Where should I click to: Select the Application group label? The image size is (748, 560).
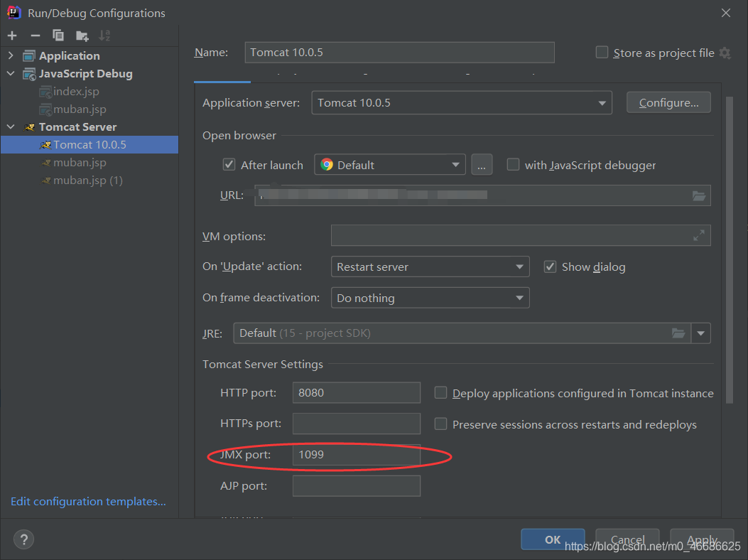tap(69, 56)
